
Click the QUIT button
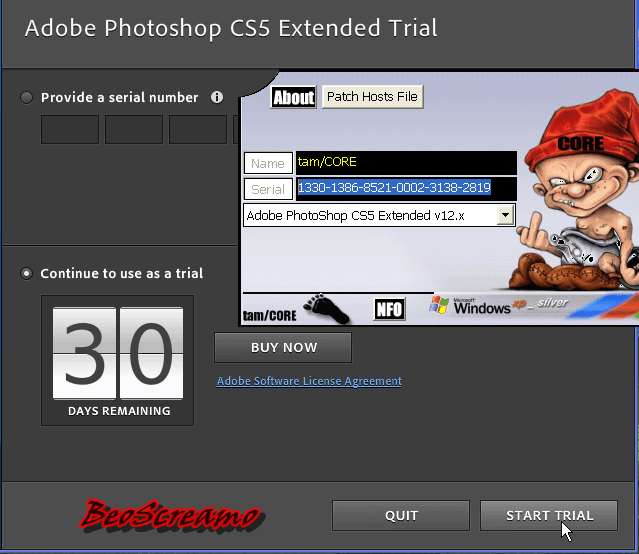pyautogui.click(x=401, y=516)
